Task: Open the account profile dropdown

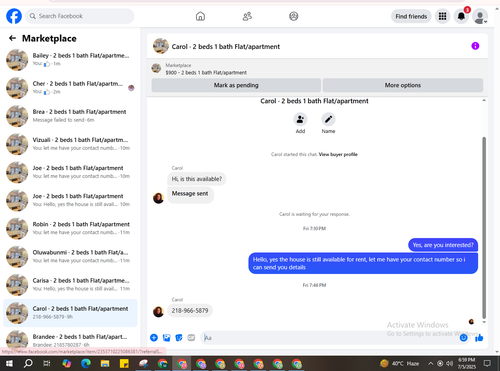Action: tap(480, 17)
